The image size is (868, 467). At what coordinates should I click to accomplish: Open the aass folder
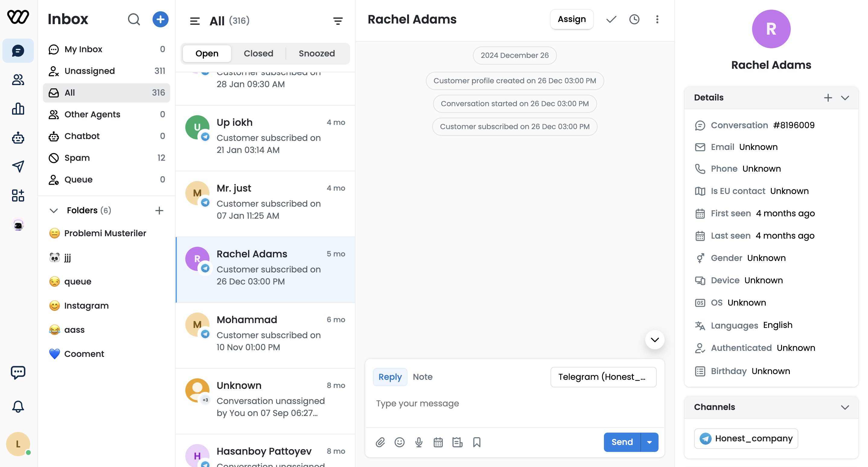pyautogui.click(x=107, y=330)
